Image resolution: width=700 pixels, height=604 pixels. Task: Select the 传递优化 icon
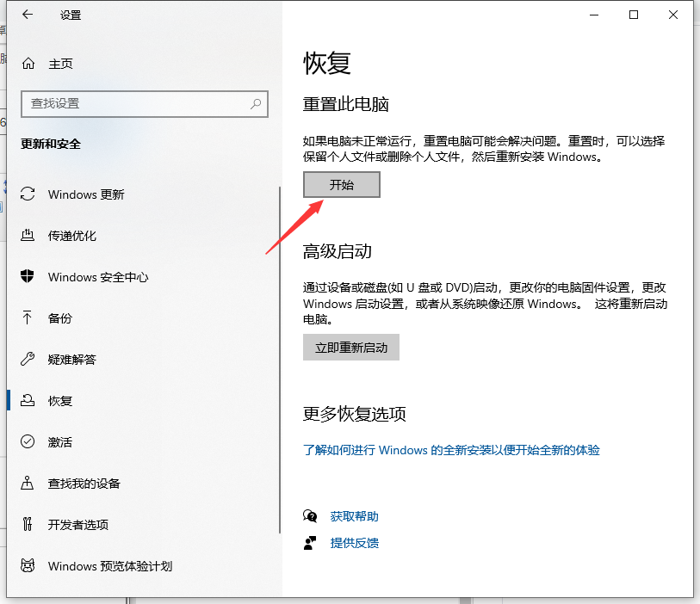click(x=28, y=236)
